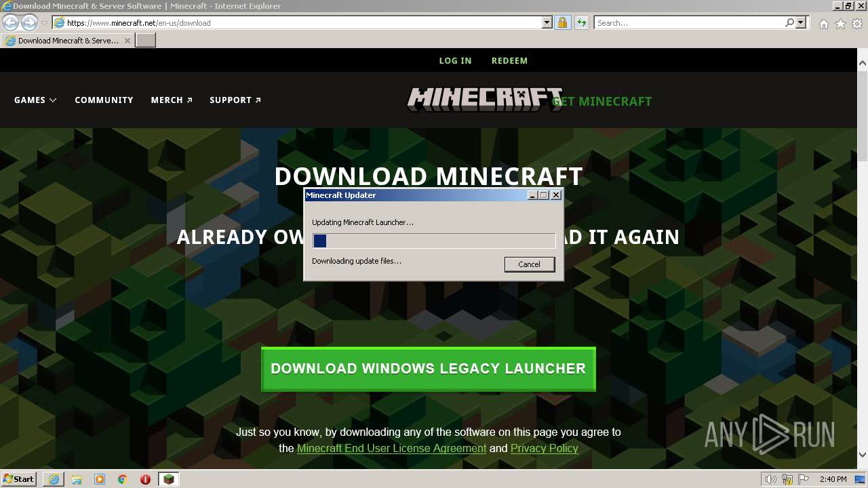868x488 pixels.
Task: Click the 'Updating Minecraft Launcher...' text
Action: (363, 222)
